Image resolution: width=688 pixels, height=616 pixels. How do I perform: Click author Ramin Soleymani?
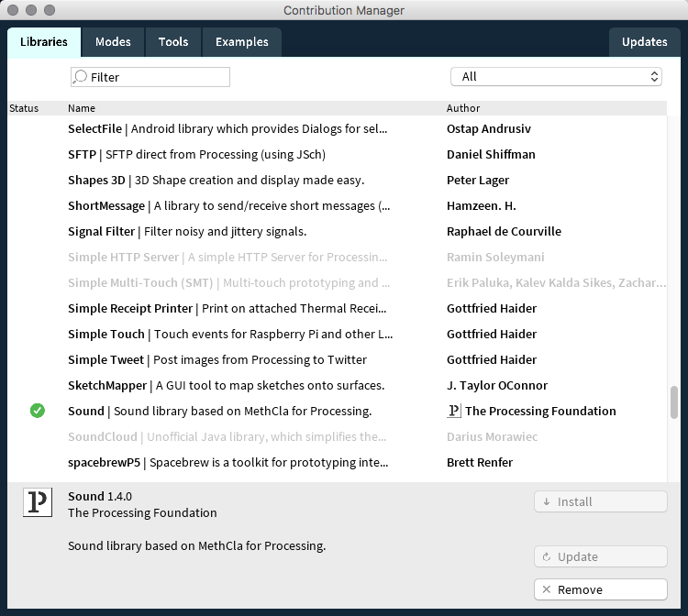click(495, 257)
